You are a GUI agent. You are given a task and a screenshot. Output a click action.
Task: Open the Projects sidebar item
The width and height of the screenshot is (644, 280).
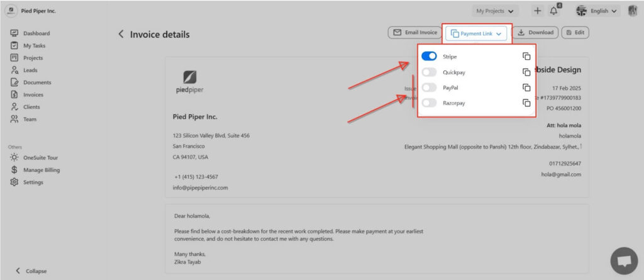pos(26,58)
